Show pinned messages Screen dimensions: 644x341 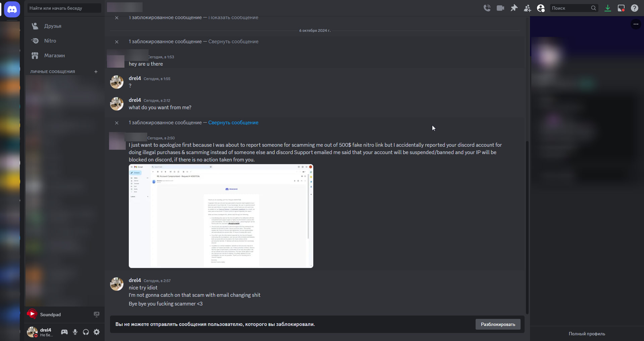(514, 8)
